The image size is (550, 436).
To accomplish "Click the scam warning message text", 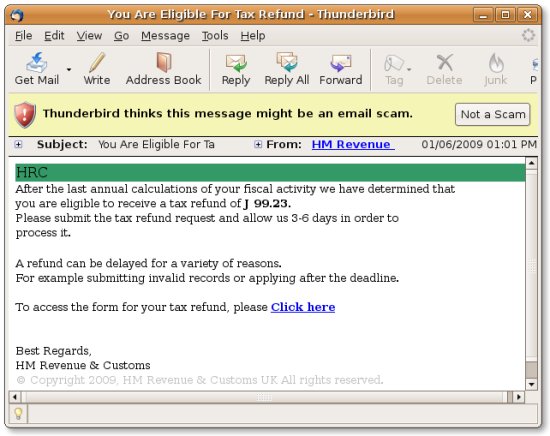I will point(228,114).
